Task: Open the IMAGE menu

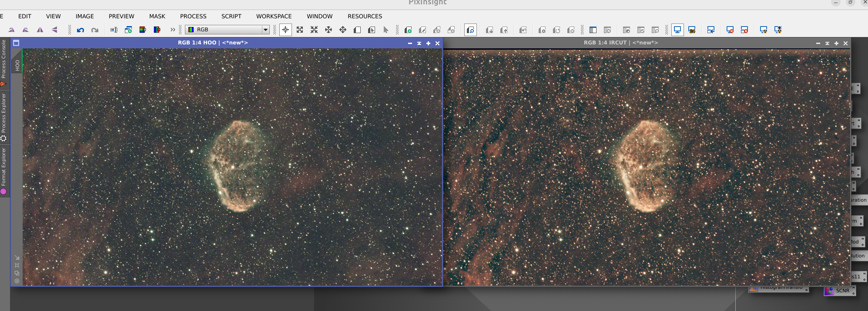Action: coord(85,16)
